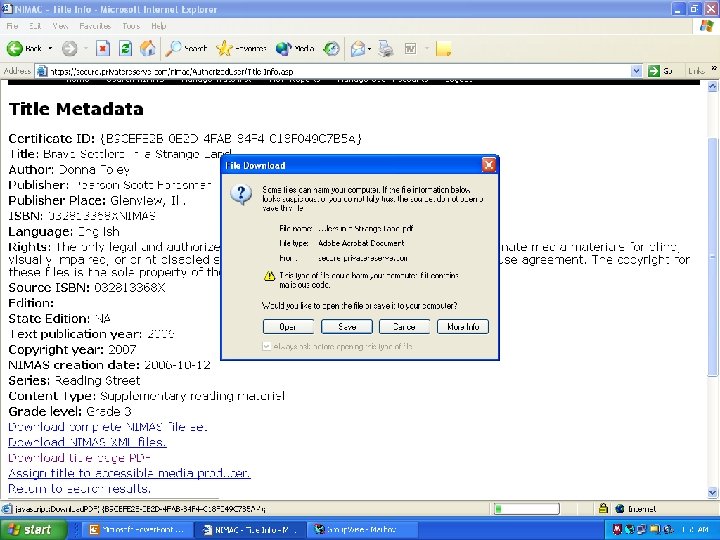Click 'Source ISBN: 032813368X' text
The width and height of the screenshot is (720, 540).
pos(87,287)
